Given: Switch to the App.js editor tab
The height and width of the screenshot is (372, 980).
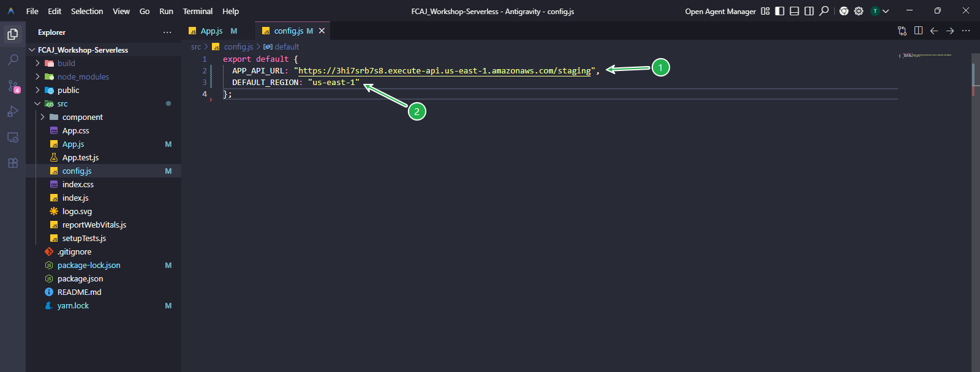Looking at the screenshot, I should pos(212,31).
